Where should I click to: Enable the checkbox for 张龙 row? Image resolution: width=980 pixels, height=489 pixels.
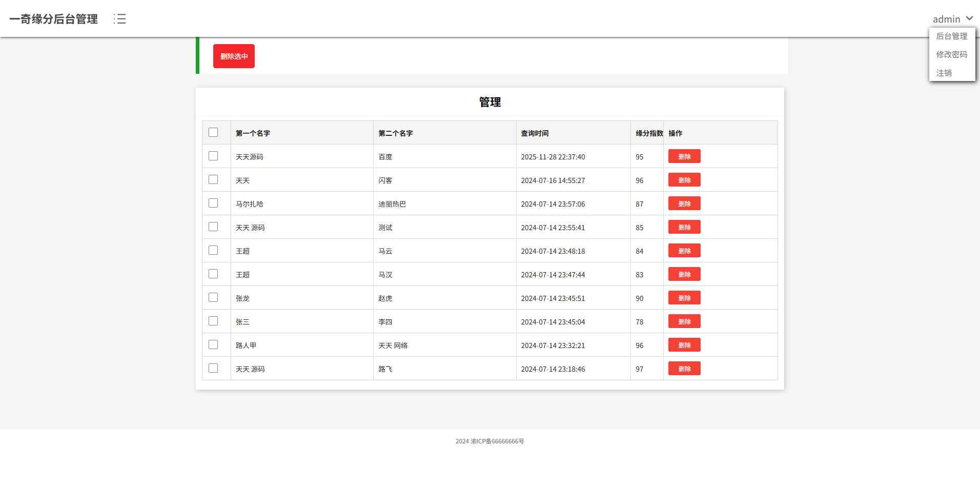click(x=213, y=297)
